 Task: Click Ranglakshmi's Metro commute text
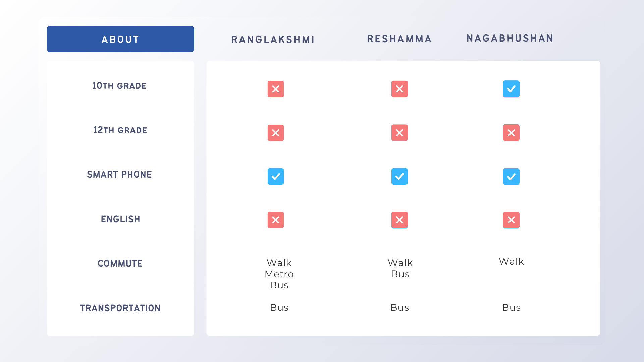tap(279, 274)
